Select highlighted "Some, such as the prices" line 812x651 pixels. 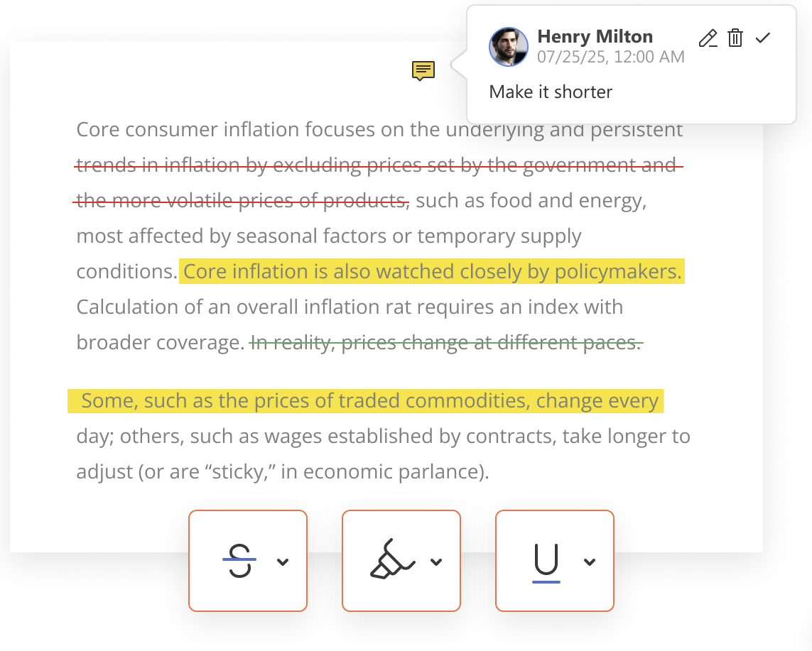(366, 401)
